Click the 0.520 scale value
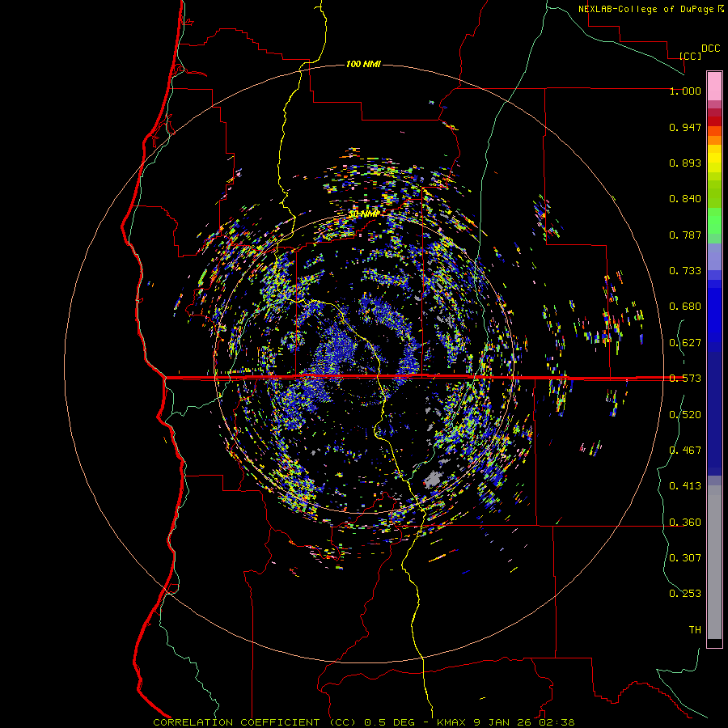 (685, 415)
